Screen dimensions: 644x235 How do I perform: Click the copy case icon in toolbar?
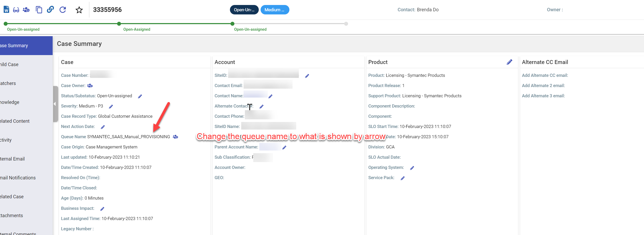39,10
